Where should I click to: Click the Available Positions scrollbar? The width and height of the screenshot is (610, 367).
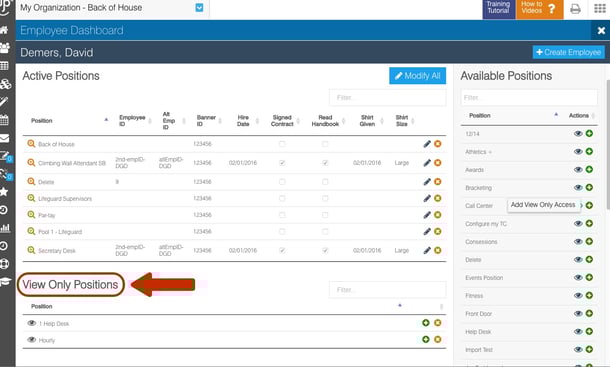tap(608, 144)
